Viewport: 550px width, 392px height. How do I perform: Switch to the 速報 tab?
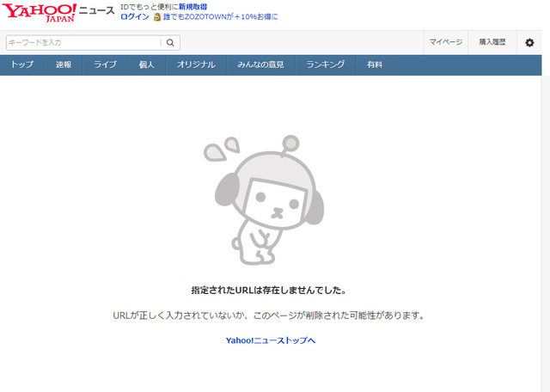point(64,65)
